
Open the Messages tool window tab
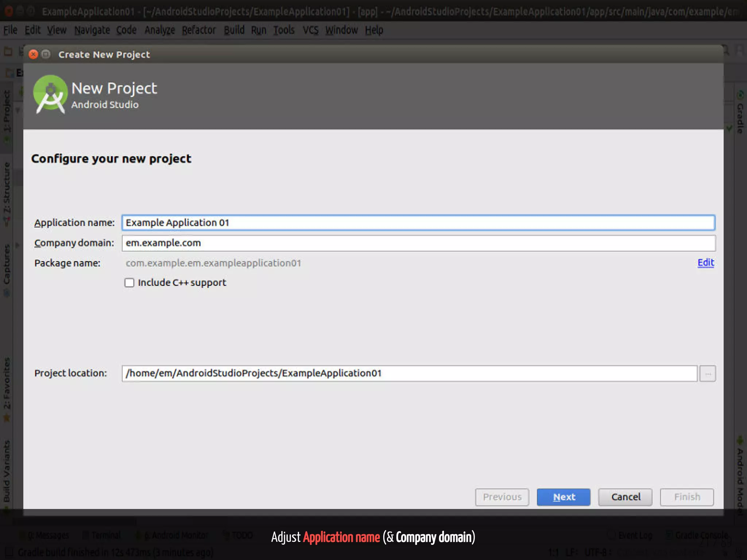click(44, 535)
